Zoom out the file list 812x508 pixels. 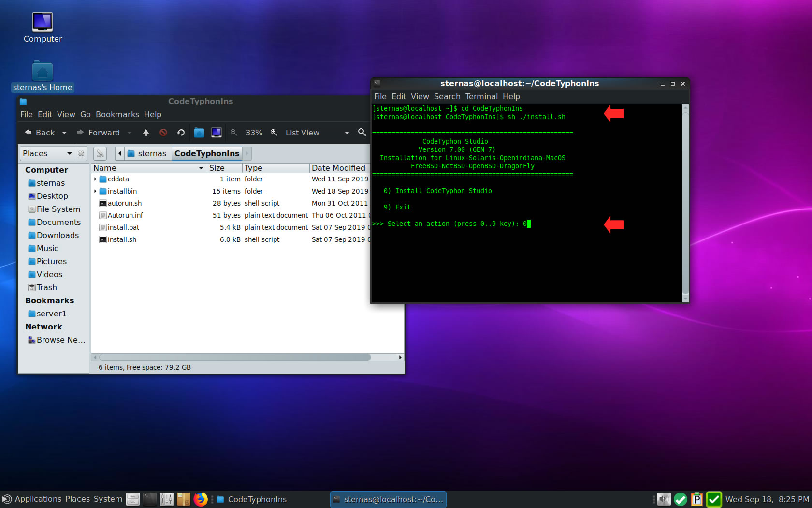pyautogui.click(x=234, y=133)
